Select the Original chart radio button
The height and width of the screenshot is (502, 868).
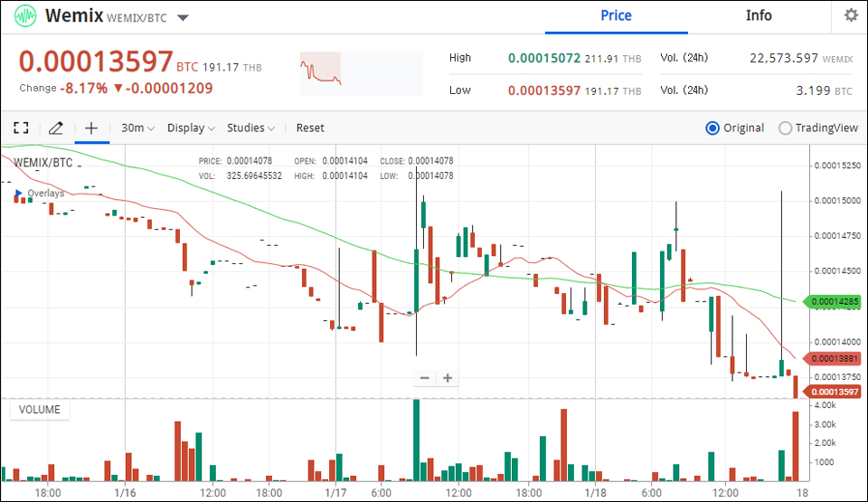click(712, 128)
